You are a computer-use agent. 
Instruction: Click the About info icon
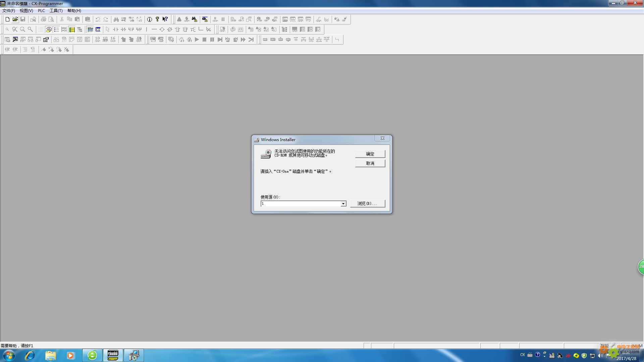[x=150, y=19]
